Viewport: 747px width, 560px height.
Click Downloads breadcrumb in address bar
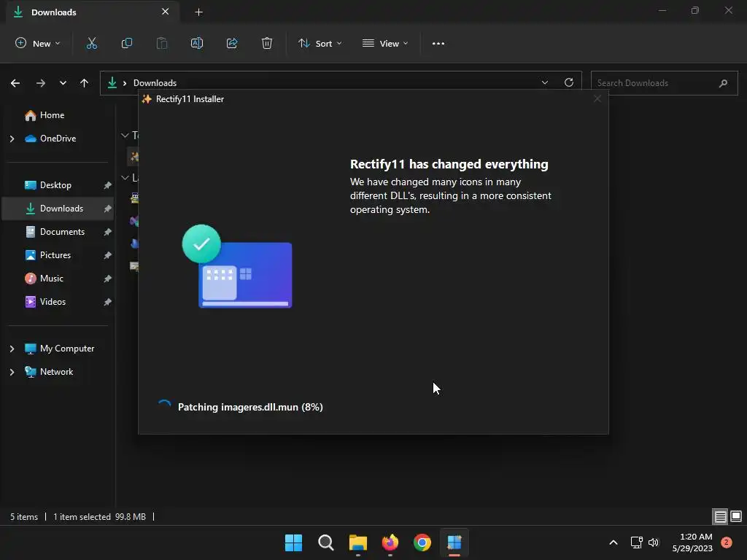click(155, 83)
